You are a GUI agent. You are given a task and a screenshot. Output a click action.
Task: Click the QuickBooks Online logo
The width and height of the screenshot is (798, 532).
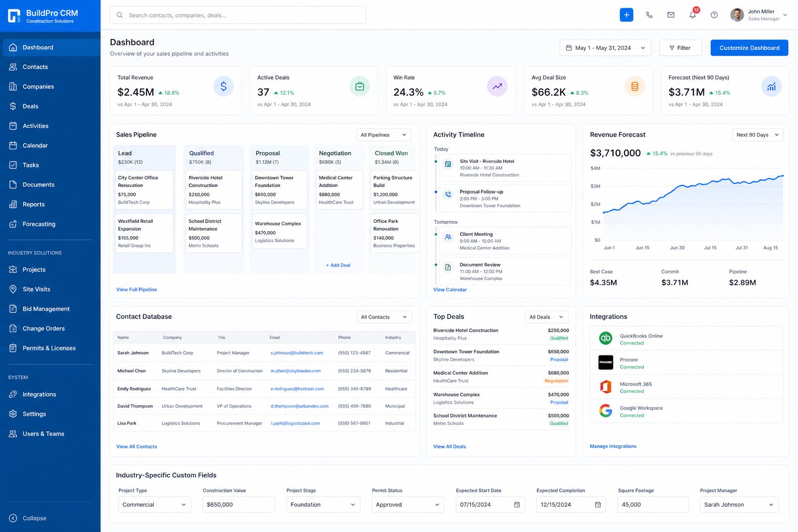click(x=606, y=339)
